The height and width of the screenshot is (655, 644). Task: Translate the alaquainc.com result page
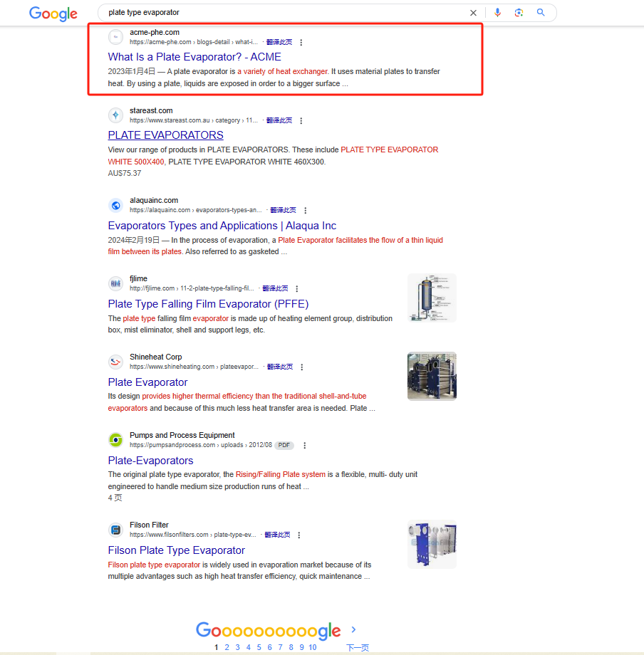click(283, 210)
